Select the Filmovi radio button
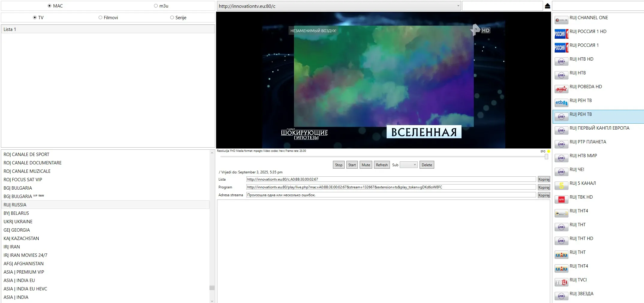 [100, 17]
